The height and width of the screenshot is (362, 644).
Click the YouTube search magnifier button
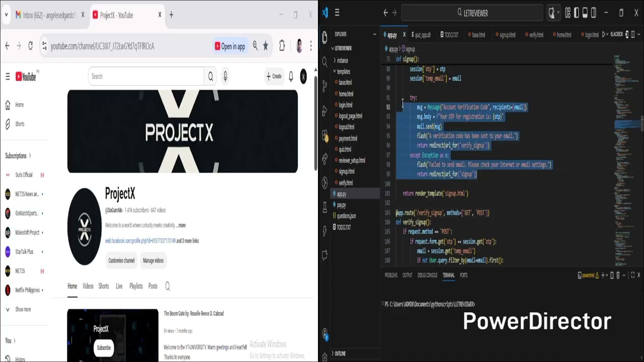211,76
